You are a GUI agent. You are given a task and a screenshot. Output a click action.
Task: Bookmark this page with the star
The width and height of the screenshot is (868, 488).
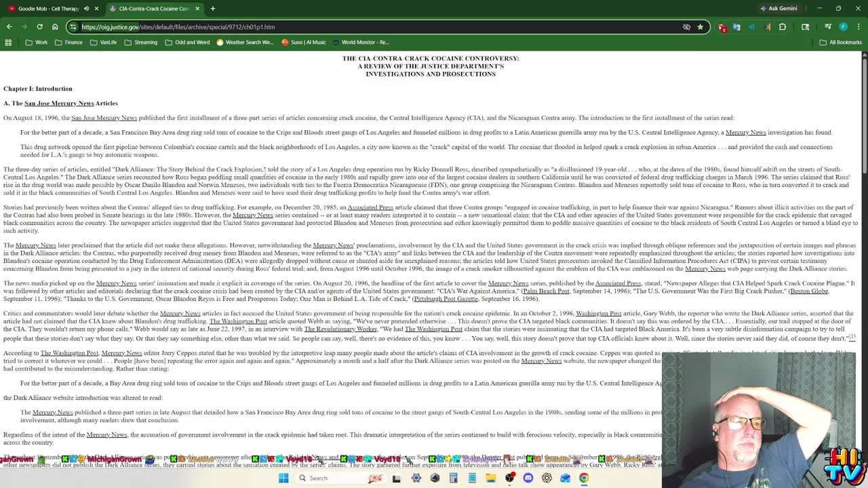tap(700, 27)
